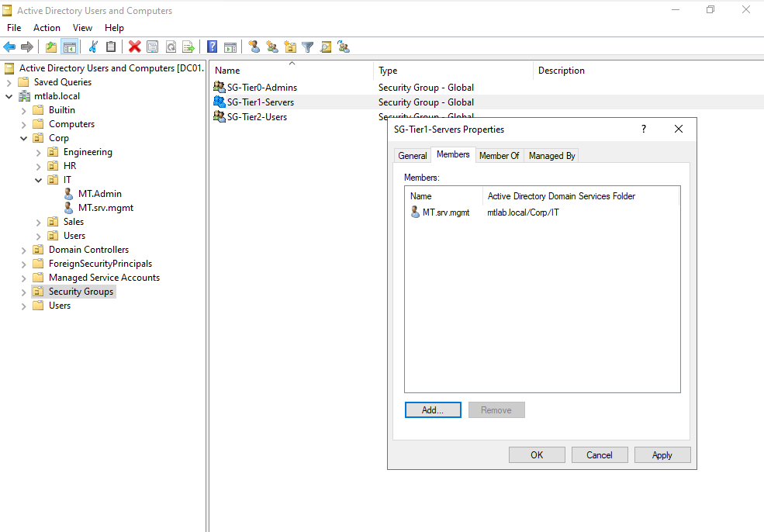Click the red Delete X icon
This screenshot has height=532, width=764.
(134, 47)
